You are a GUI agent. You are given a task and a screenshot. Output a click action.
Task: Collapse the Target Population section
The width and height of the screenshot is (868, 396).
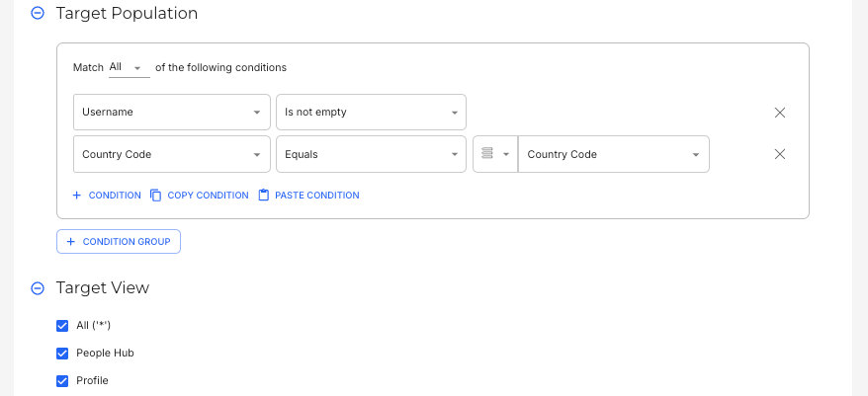click(x=38, y=14)
